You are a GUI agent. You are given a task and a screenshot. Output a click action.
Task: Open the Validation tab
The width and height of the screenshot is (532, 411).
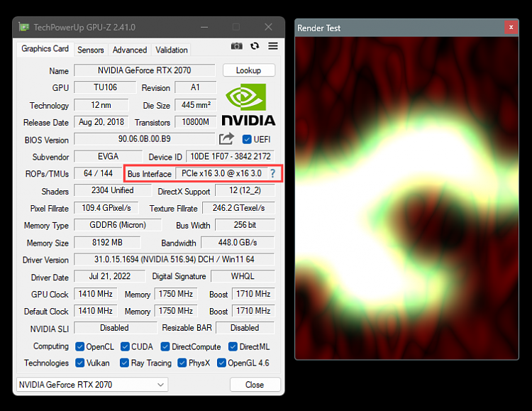tap(172, 50)
